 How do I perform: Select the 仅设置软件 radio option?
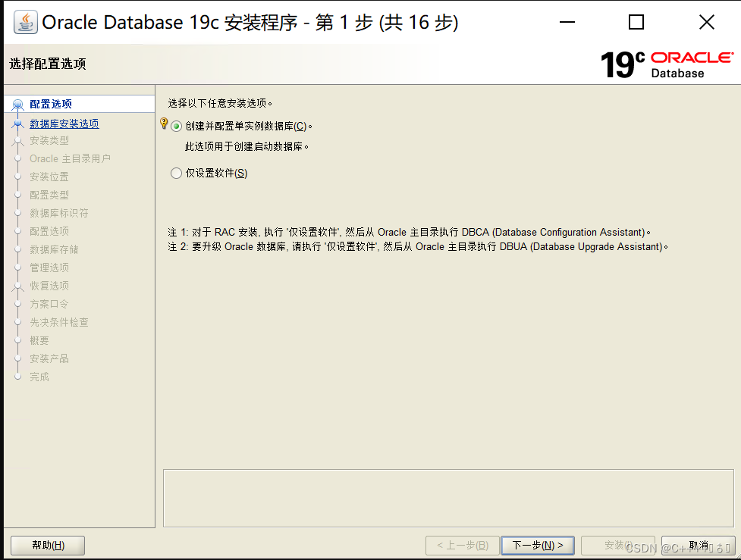click(x=177, y=174)
